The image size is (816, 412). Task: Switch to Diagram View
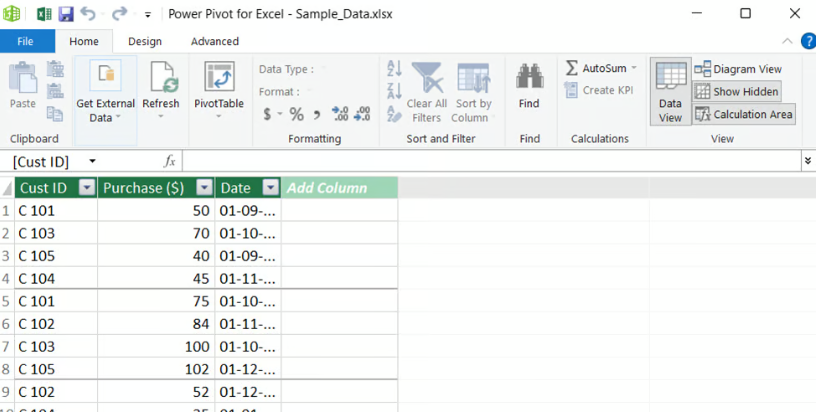tap(738, 69)
